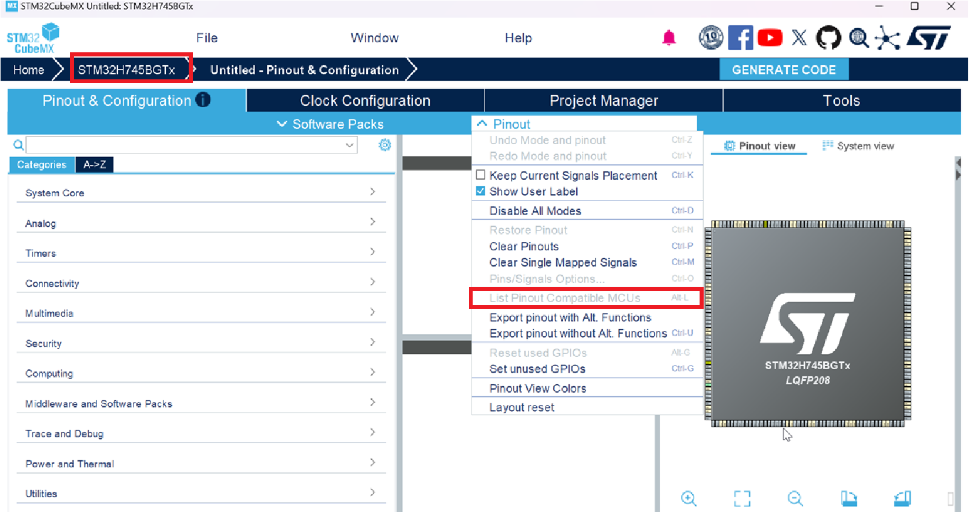The image size is (980, 532).
Task: Open the Facebook icon link
Action: 741,38
